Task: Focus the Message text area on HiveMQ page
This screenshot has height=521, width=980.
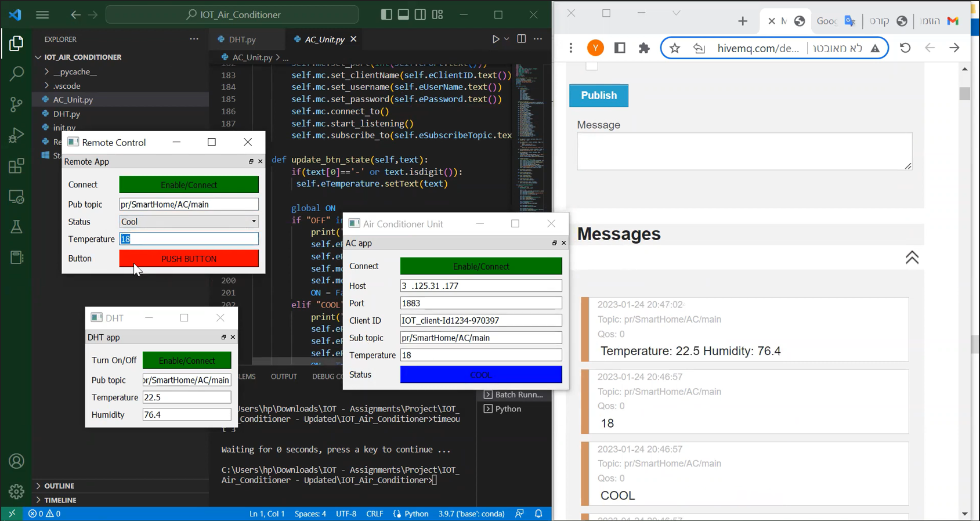Action: [x=744, y=151]
